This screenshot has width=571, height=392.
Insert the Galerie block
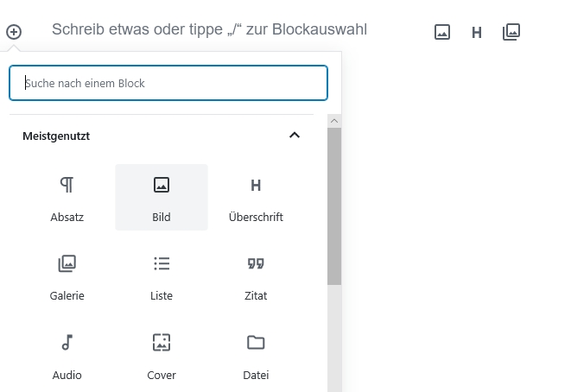[67, 277]
